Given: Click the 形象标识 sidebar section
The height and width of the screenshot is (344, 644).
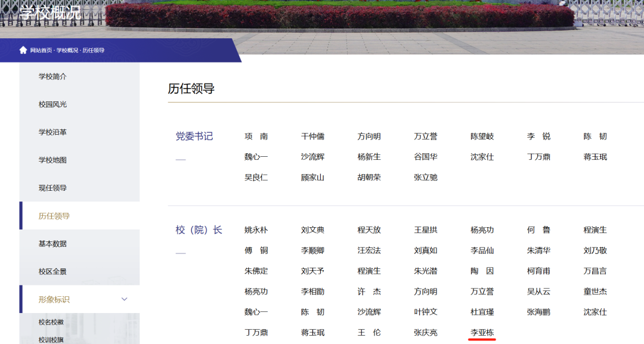Looking at the screenshot, I should [54, 299].
